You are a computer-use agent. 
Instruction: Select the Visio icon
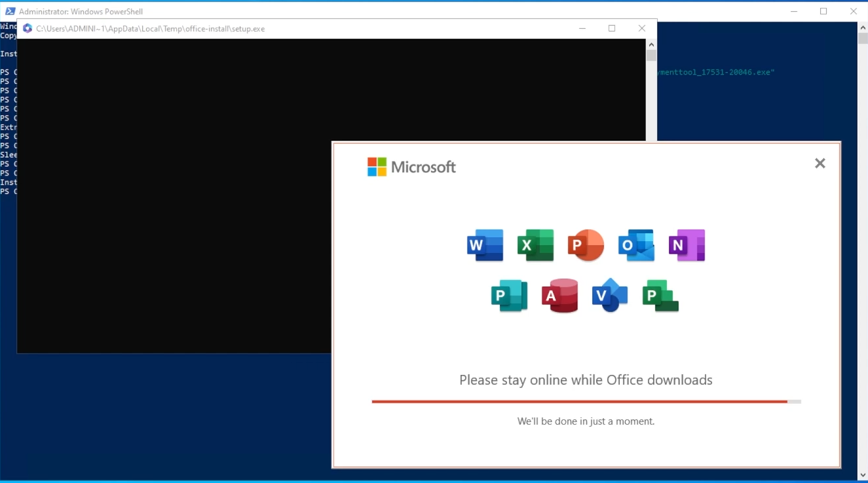(609, 296)
